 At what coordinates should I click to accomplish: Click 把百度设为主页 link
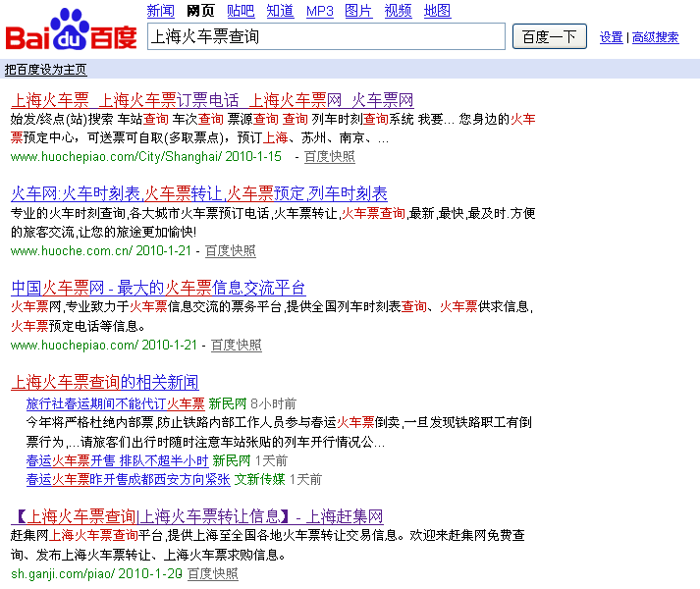tap(45, 70)
